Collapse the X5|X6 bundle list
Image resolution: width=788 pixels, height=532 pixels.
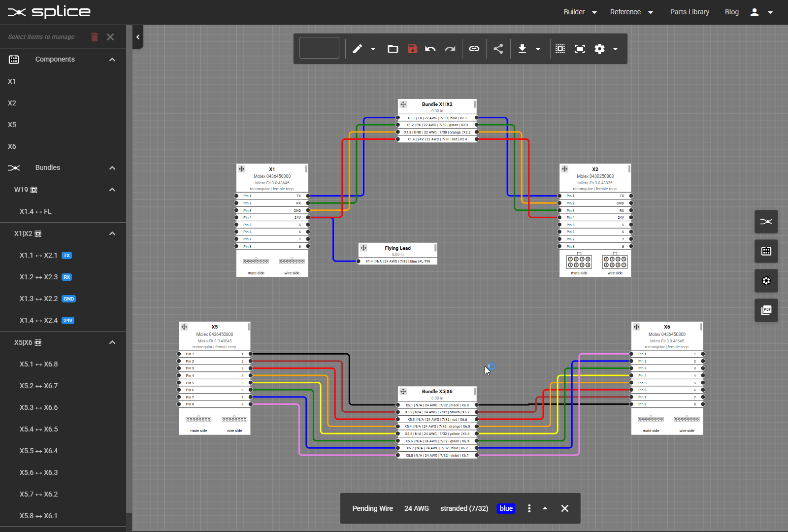pos(112,342)
